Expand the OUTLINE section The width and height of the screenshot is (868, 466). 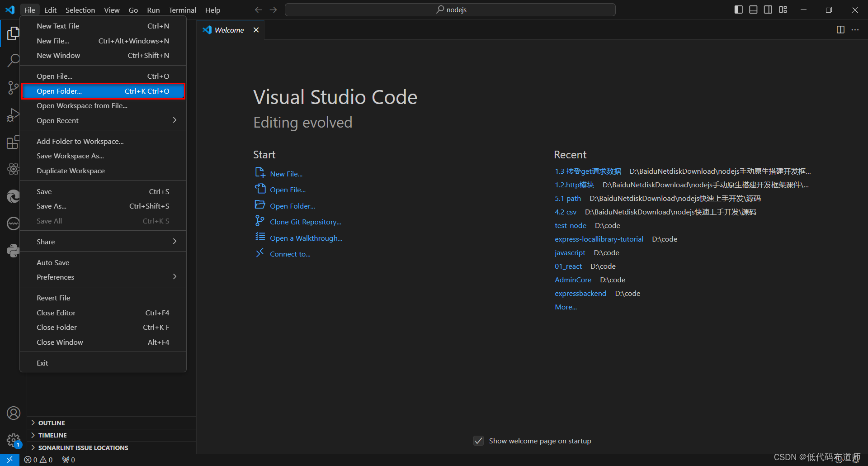pyautogui.click(x=112, y=423)
